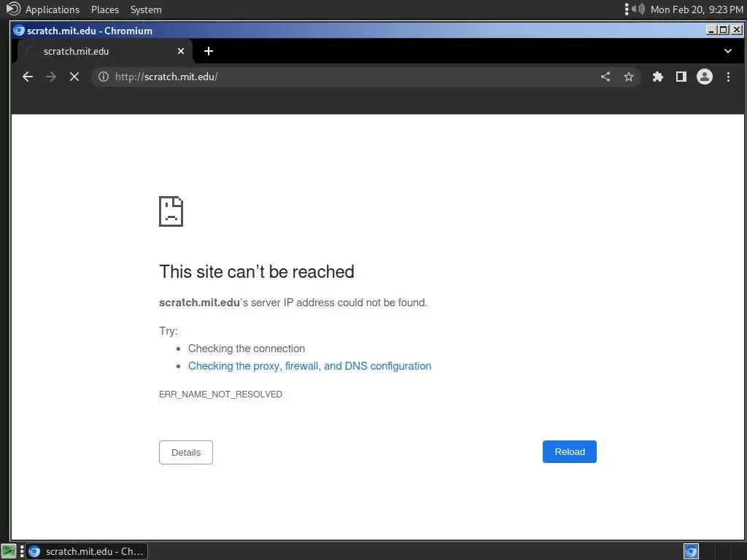Open the Applications menu
The height and width of the screenshot is (560, 747).
click(x=53, y=9)
